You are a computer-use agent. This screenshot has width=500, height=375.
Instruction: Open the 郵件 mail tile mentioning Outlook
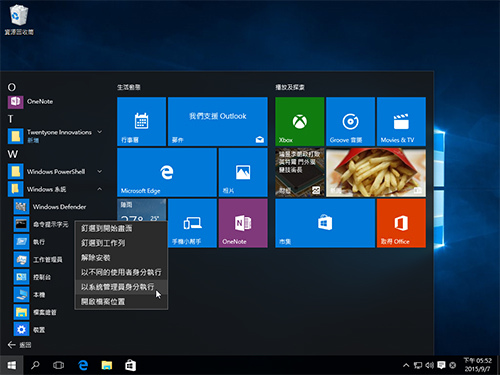[218, 121]
